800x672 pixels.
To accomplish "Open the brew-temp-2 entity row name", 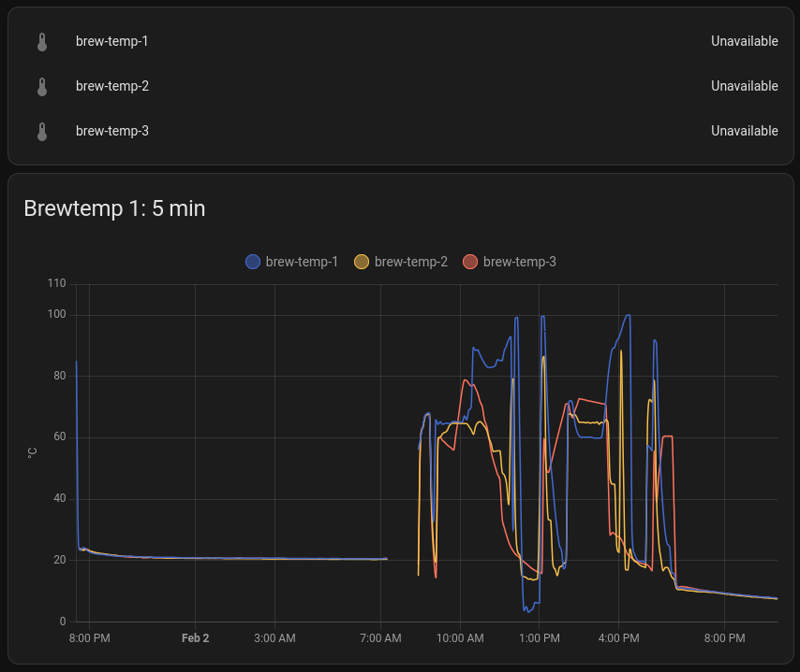I will pyautogui.click(x=112, y=87).
